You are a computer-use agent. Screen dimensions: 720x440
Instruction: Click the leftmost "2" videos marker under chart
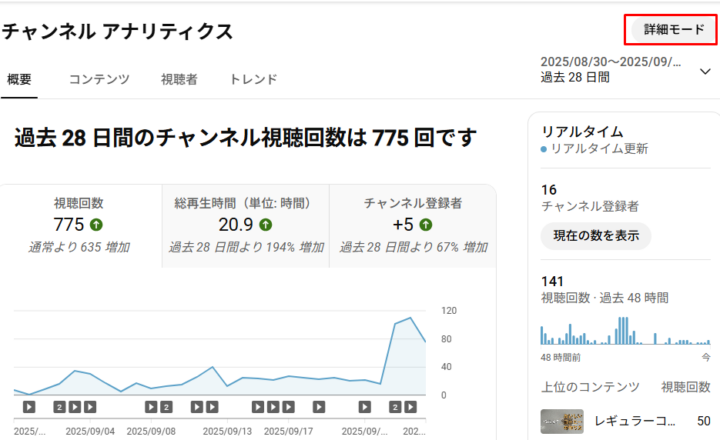point(60,407)
